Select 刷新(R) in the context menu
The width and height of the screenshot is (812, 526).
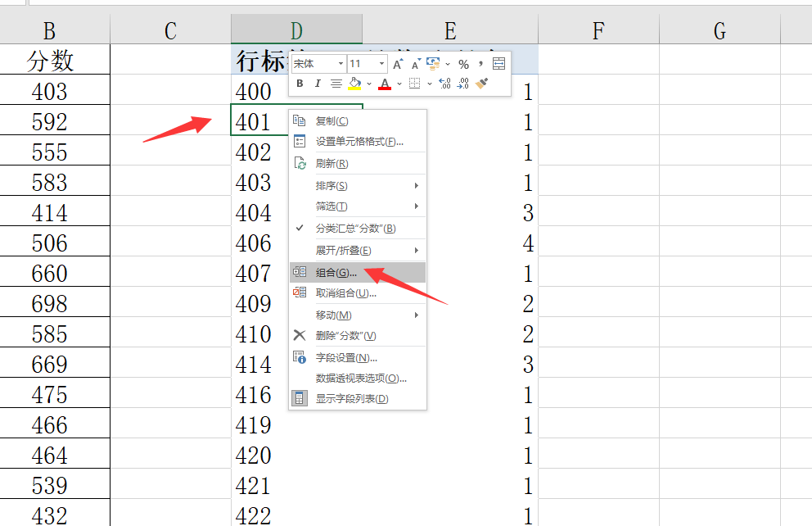click(x=358, y=164)
